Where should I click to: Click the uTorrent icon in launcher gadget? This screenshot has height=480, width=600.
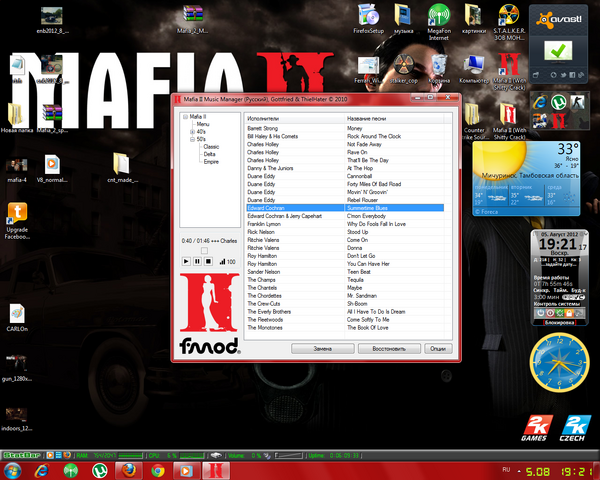(x=558, y=102)
